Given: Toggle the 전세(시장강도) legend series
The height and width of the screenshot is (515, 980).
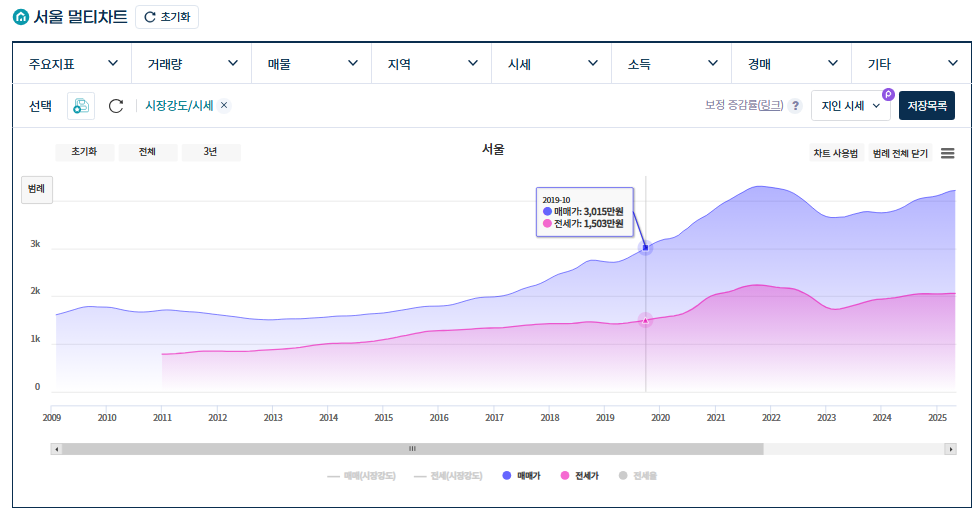Looking at the screenshot, I should tap(448, 476).
